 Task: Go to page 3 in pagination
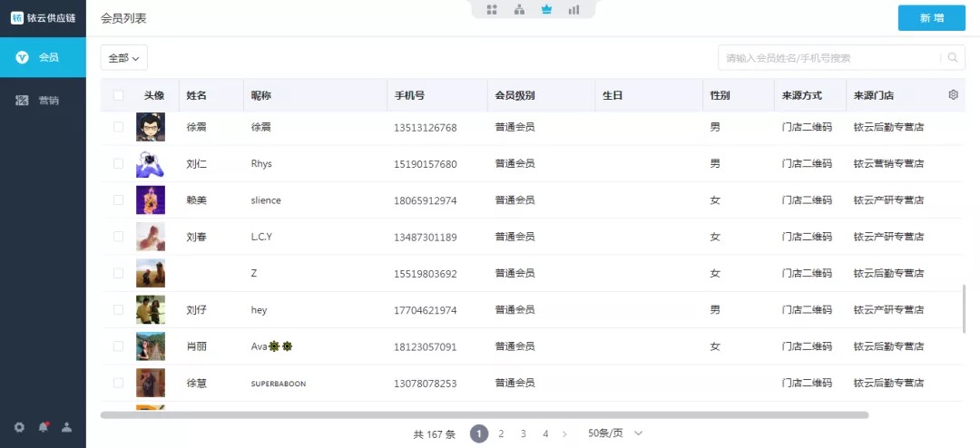[524, 434]
